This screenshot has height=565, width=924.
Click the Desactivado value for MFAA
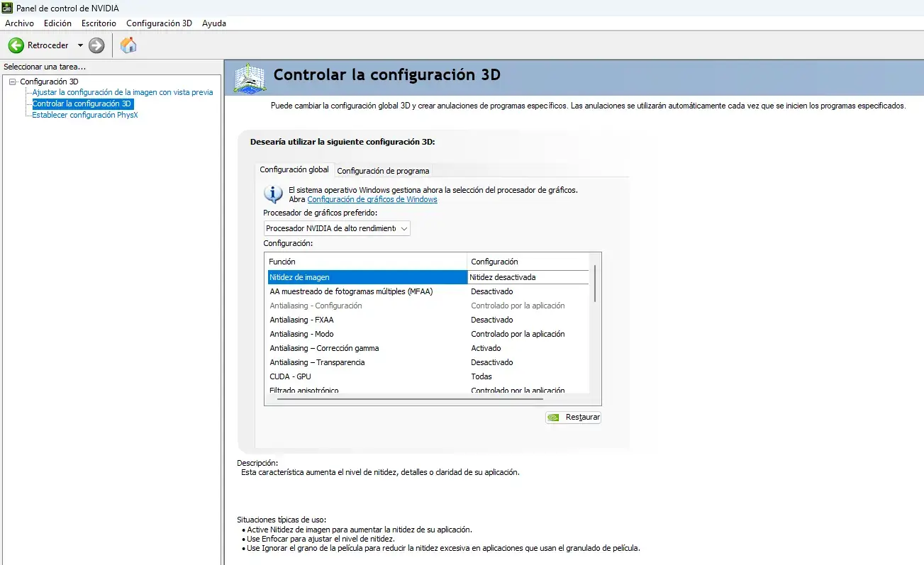(x=492, y=291)
